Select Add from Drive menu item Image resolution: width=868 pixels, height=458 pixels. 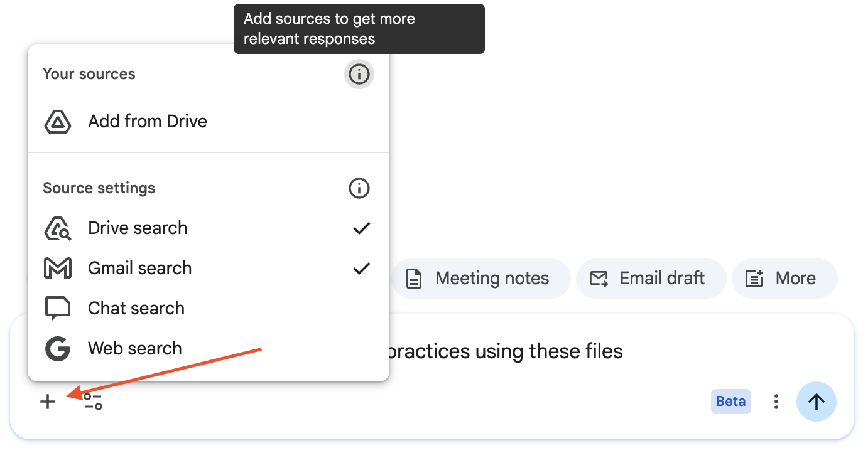click(x=148, y=122)
